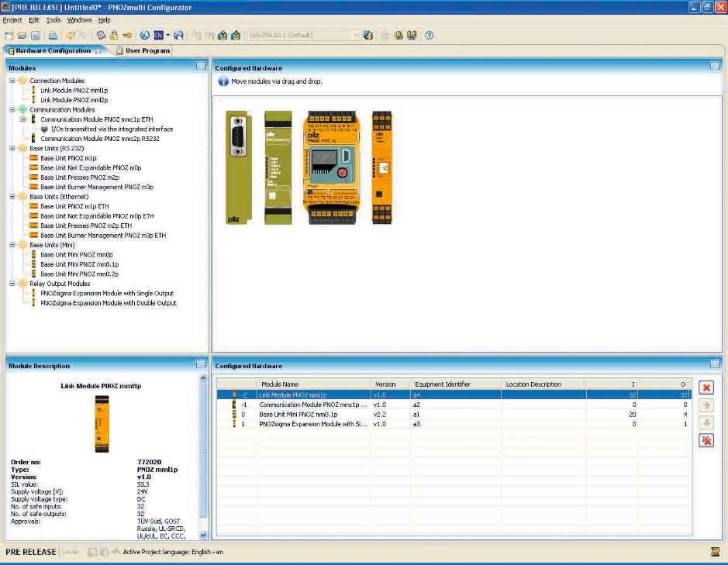Image resolution: width=728 pixels, height=565 pixels.
Task: Open project using the folder toolbar icon
Action: (22, 36)
